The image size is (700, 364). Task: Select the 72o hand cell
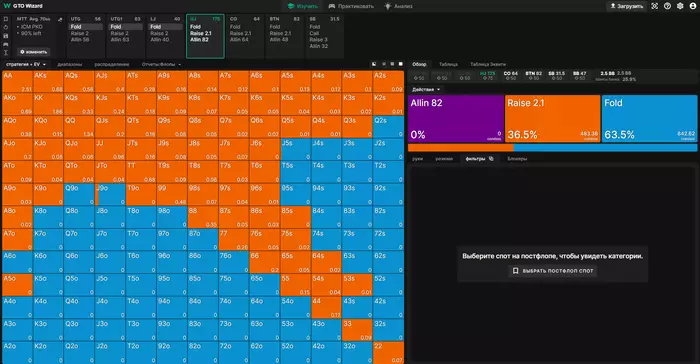click(233, 352)
